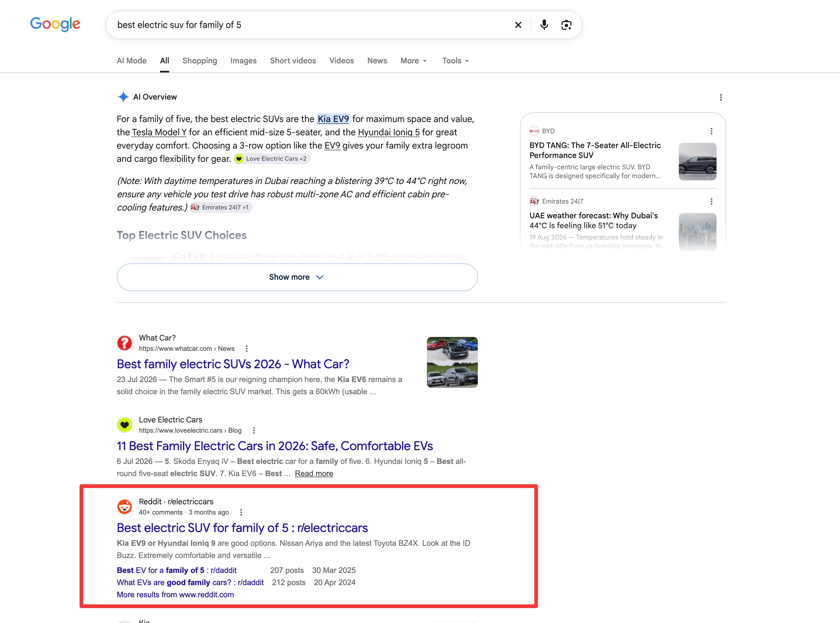Open Best EV for family r/daddit link
The image size is (840, 623).
coord(177,570)
